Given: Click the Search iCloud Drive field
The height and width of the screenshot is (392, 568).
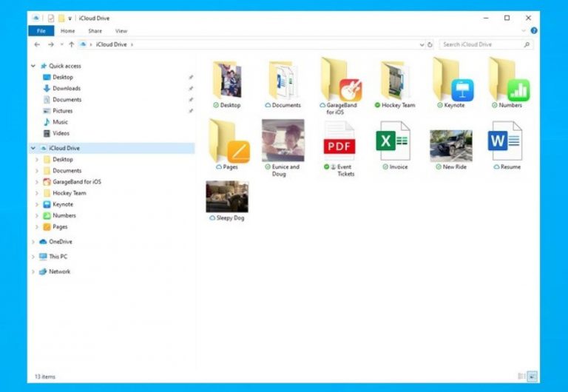Looking at the screenshot, I should click(x=481, y=44).
